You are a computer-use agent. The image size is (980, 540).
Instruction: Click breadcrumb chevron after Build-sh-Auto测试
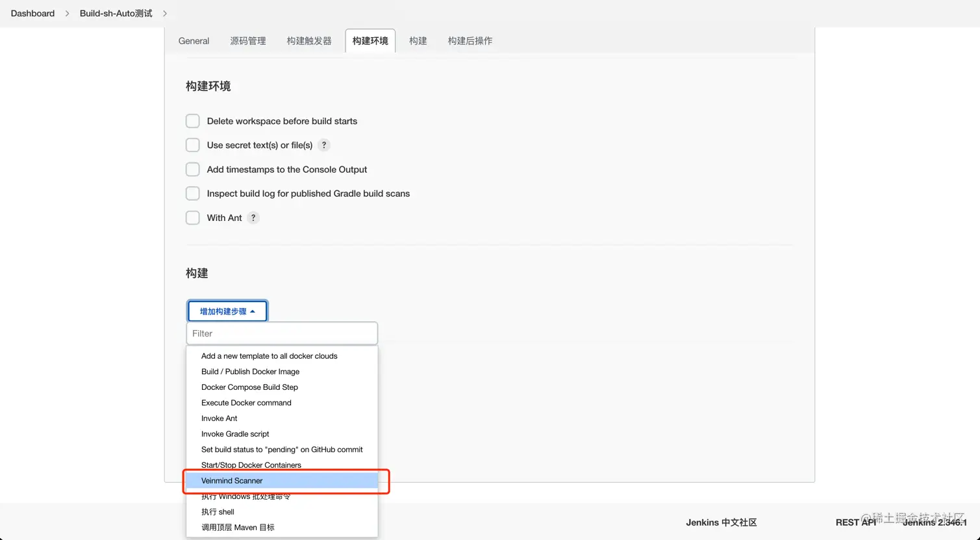[165, 13]
